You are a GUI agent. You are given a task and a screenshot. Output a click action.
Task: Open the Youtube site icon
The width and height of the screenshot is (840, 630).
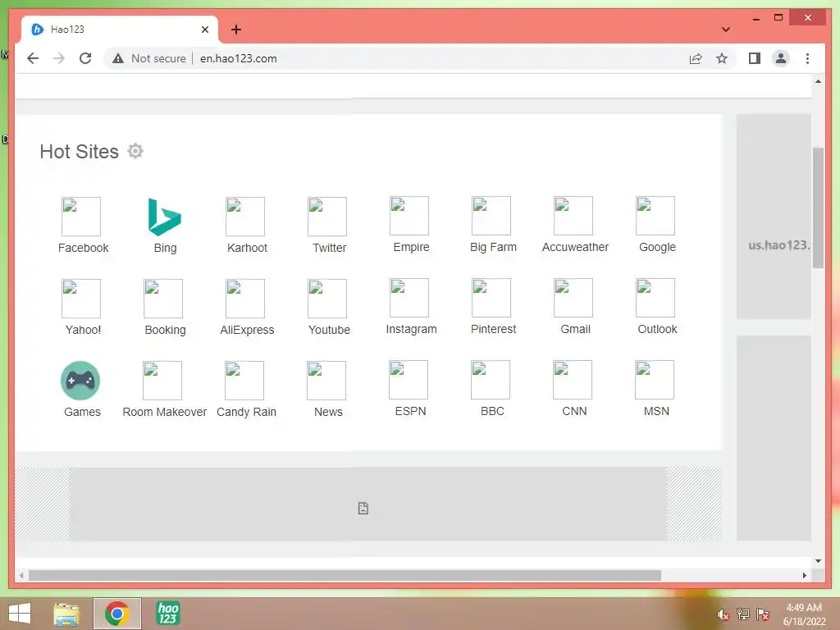(327, 299)
